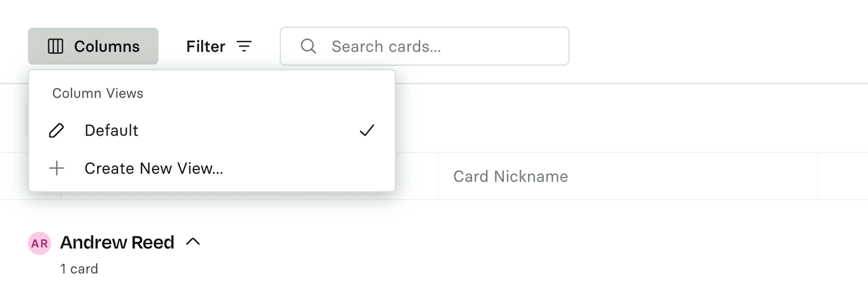Click the pencil icon beside Default

pos(56,130)
